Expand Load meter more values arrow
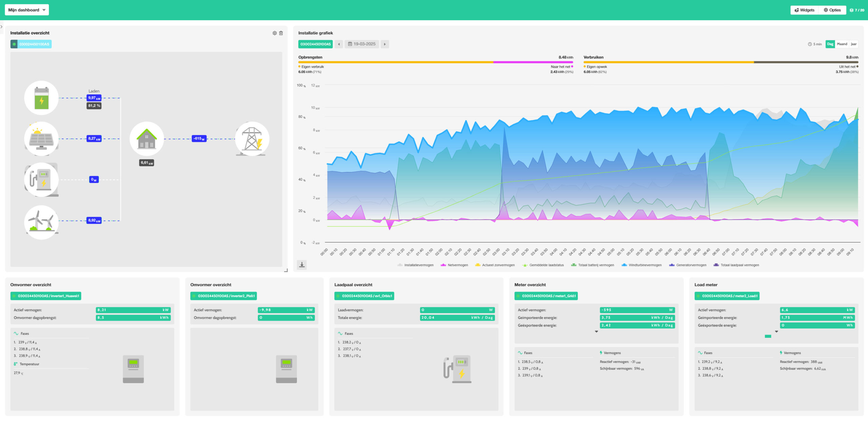868x438 pixels. tap(776, 332)
